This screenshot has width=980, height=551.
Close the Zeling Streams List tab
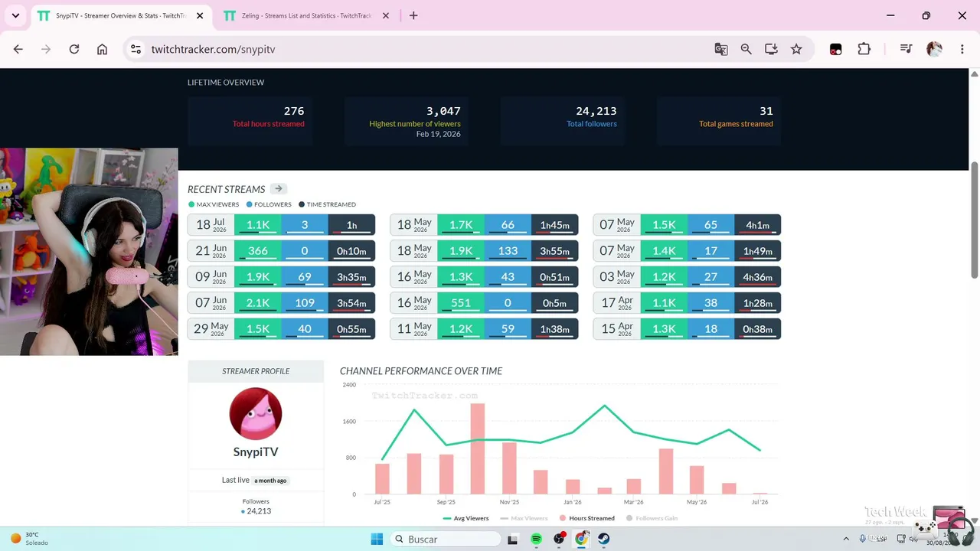(x=386, y=15)
